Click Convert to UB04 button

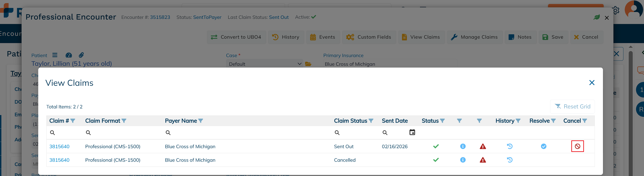(236, 37)
